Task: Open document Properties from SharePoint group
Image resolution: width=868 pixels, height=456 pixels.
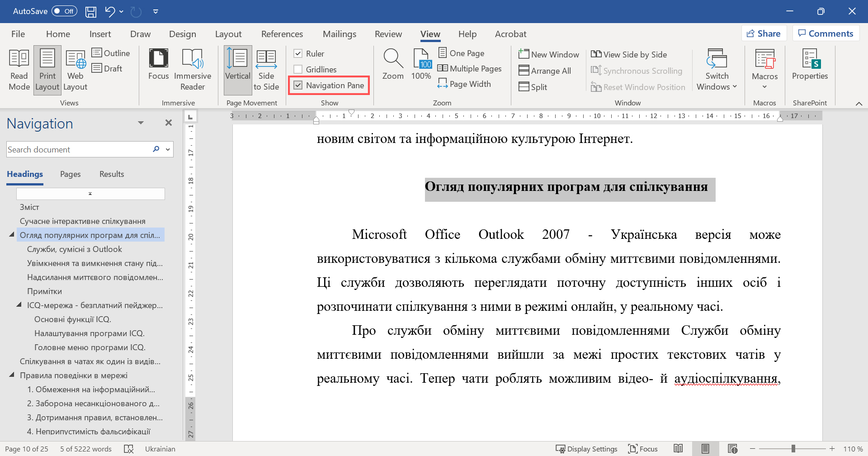Action: 810,68
